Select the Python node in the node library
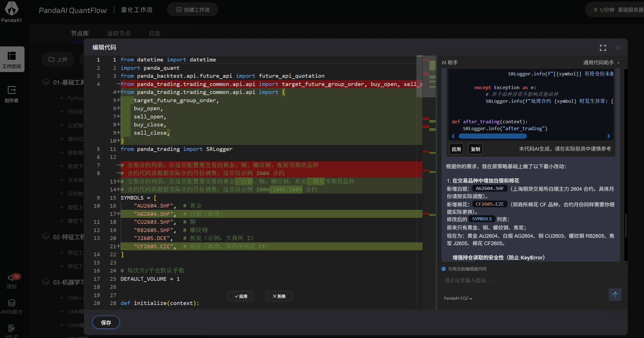644x338 pixels. tap(76, 98)
